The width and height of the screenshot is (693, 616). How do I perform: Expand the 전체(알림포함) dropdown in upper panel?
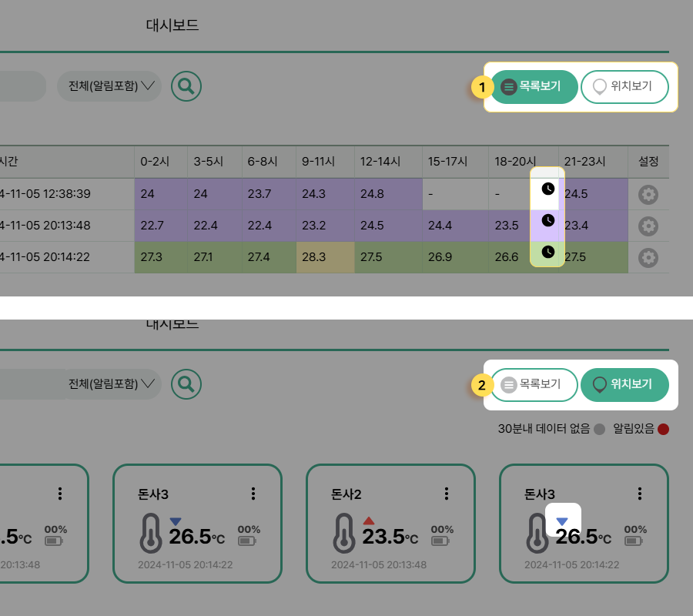coord(109,86)
